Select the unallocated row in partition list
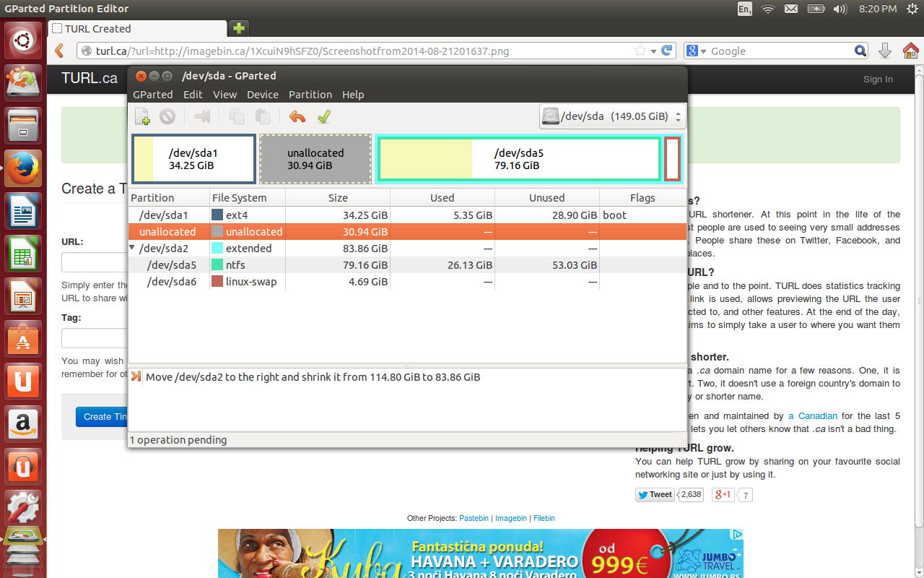 (x=407, y=232)
